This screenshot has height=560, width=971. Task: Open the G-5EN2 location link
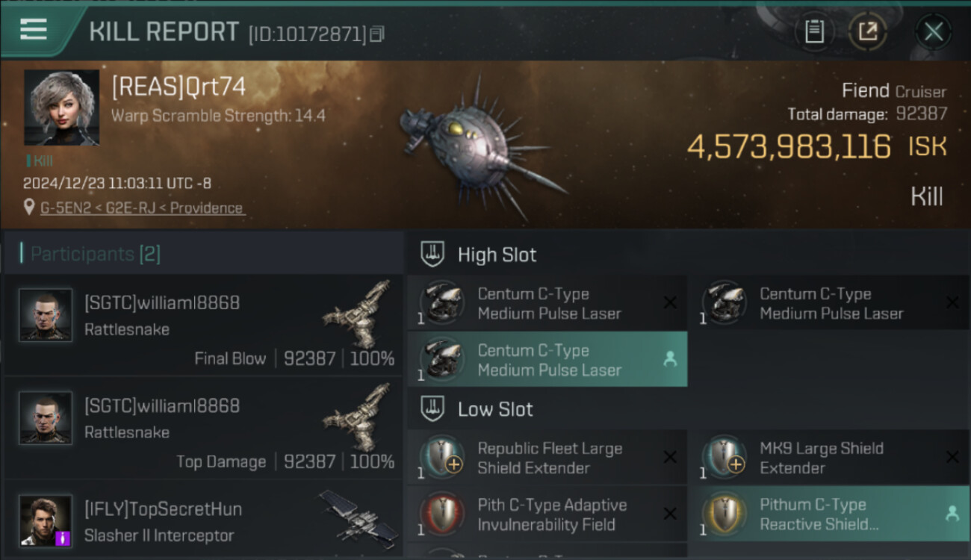coord(142,208)
